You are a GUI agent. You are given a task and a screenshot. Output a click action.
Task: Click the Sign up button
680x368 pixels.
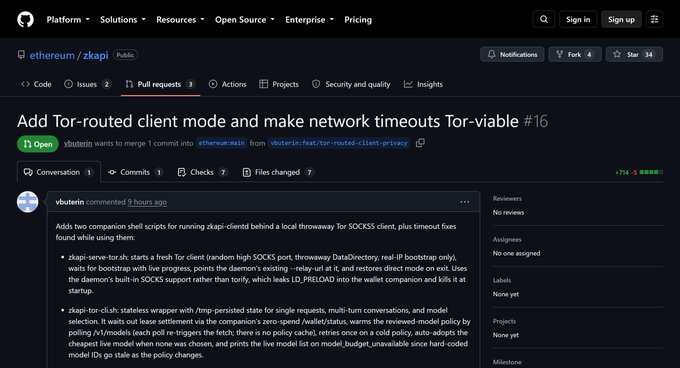[621, 20]
